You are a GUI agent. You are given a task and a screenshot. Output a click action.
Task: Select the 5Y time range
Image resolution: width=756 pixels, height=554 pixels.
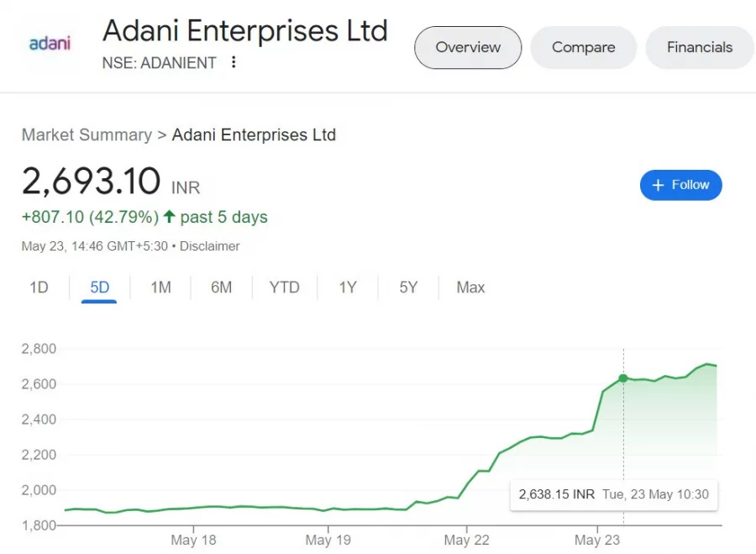(408, 288)
